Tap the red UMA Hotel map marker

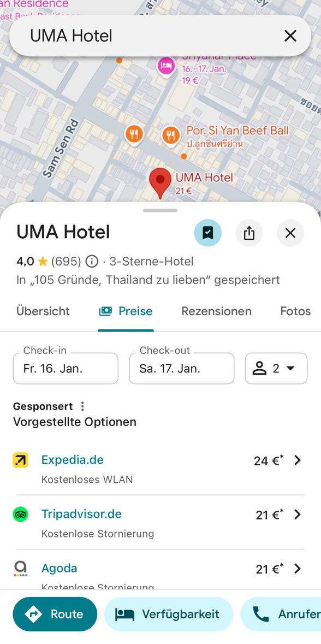[159, 180]
